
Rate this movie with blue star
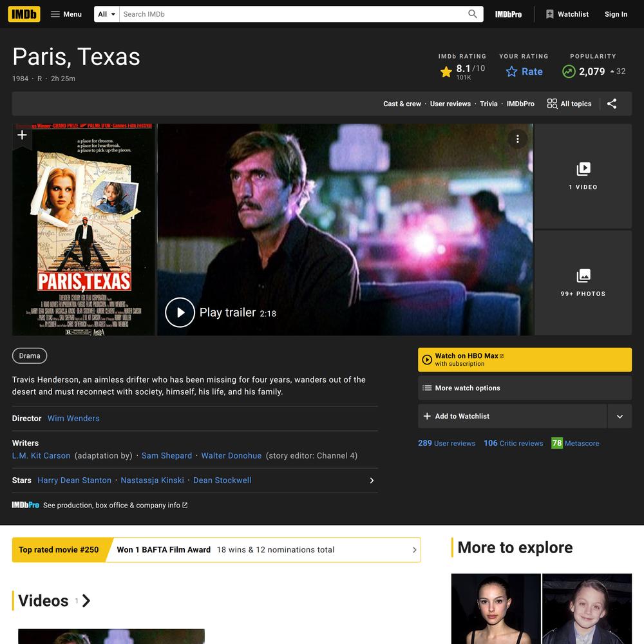pos(524,71)
